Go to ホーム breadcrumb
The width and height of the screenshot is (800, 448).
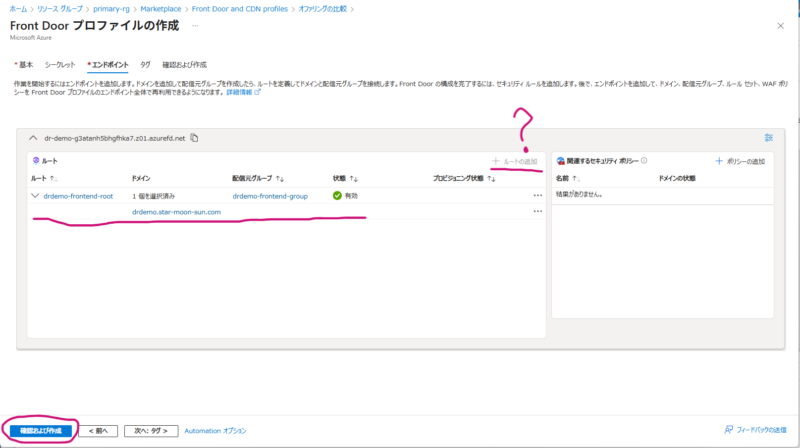[x=18, y=9]
